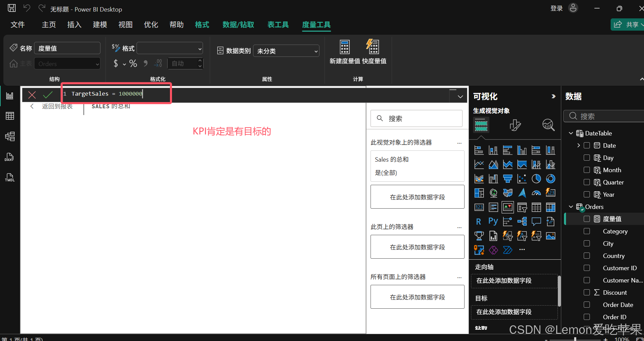Select the Scatter chart visual
This screenshot has height=341, width=644.
522,179
